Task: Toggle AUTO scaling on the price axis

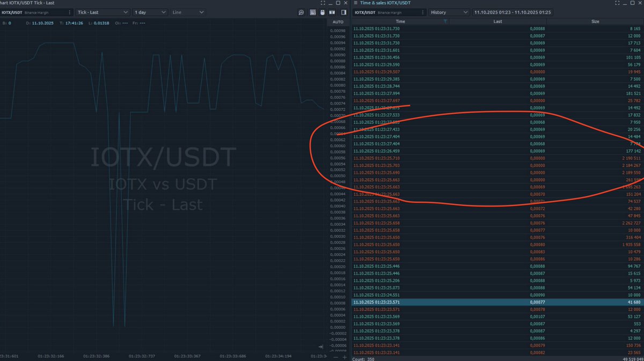Action: [339, 21]
